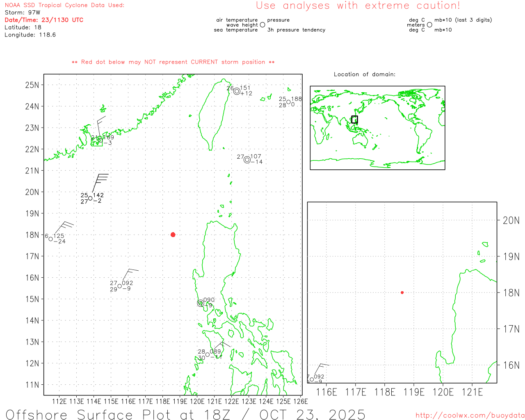The height and width of the screenshot is (420, 525).
Task: Click the station circle labeled 125
Action: point(51,239)
